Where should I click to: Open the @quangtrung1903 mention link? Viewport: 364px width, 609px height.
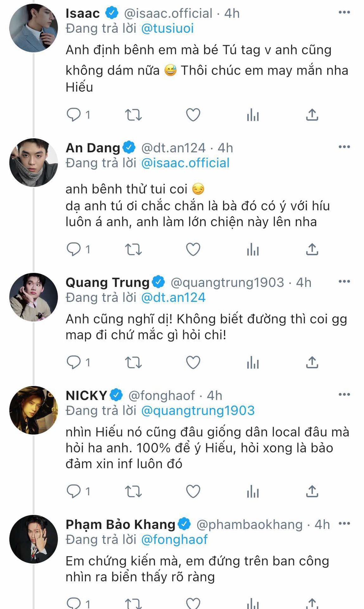198,411
